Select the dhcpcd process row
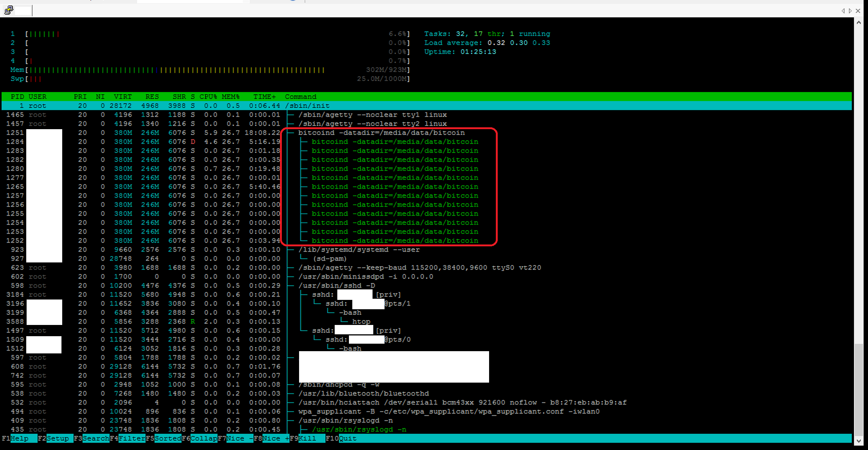Image resolution: width=868 pixels, height=450 pixels. pyautogui.click(x=427, y=384)
